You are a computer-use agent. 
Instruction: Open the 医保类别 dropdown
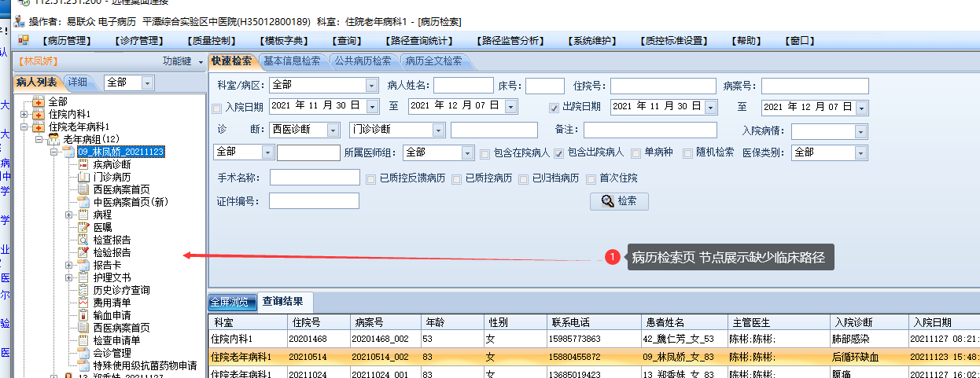[x=860, y=153]
